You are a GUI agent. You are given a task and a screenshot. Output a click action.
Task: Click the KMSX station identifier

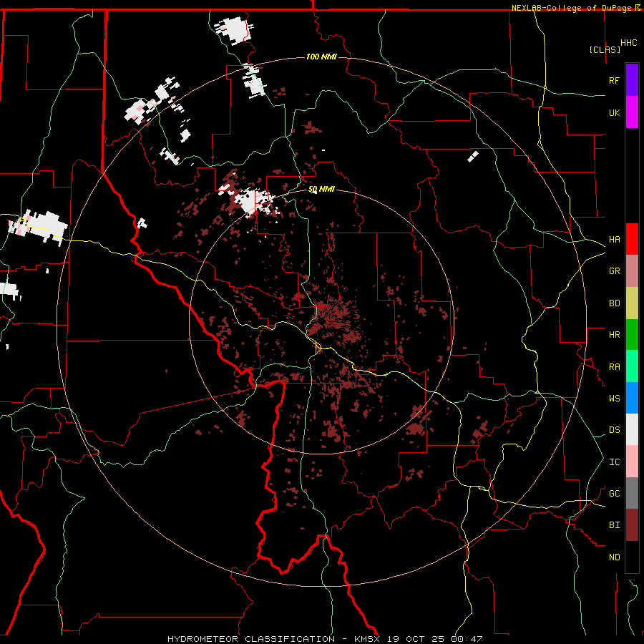366,639
